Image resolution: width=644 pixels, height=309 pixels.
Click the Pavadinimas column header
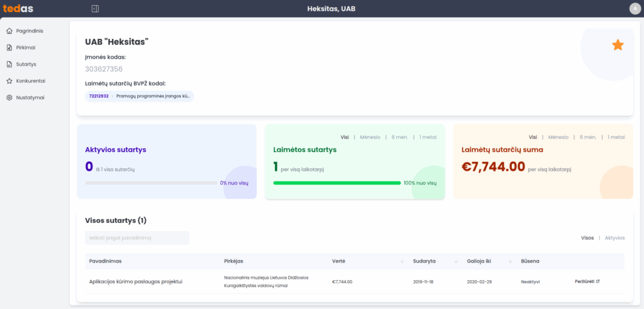(105, 261)
